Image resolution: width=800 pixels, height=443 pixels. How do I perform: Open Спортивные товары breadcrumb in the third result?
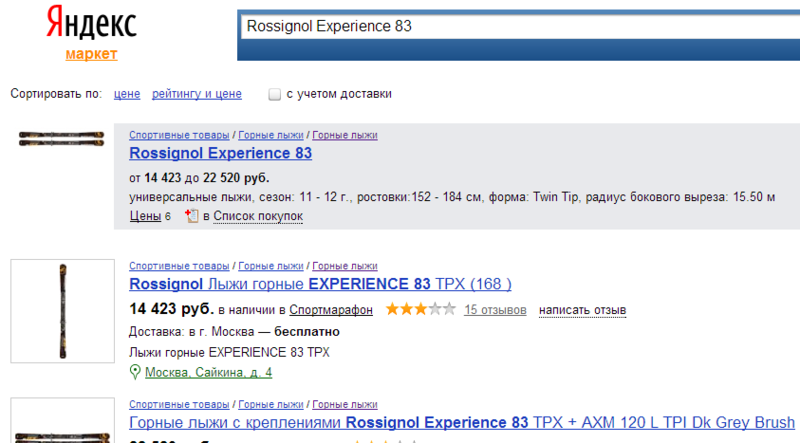click(179, 404)
